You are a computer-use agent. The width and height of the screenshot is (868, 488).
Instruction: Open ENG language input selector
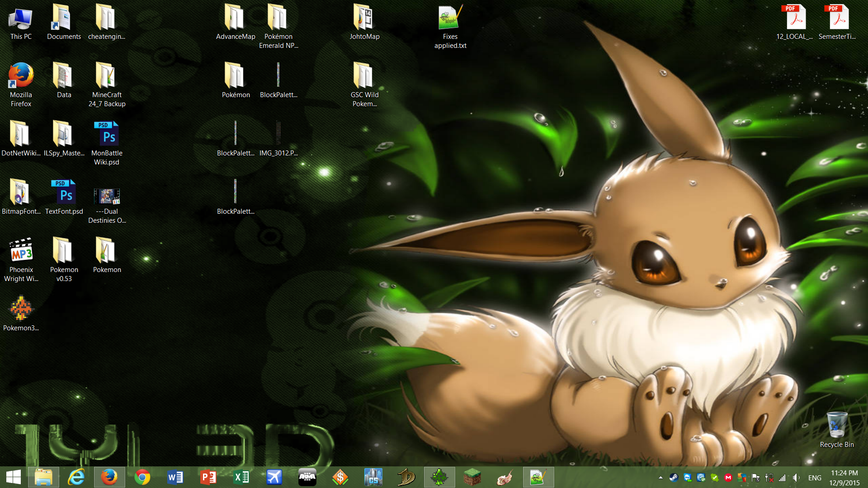pos(815,478)
